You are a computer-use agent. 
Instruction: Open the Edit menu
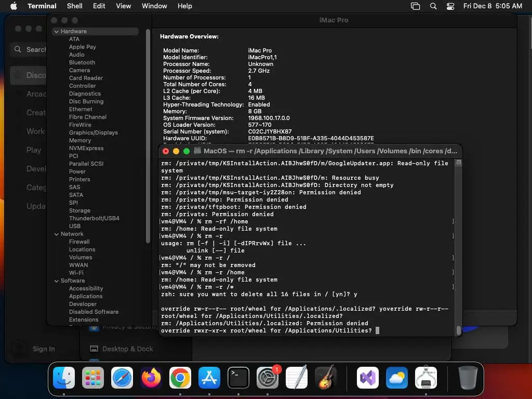[99, 6]
